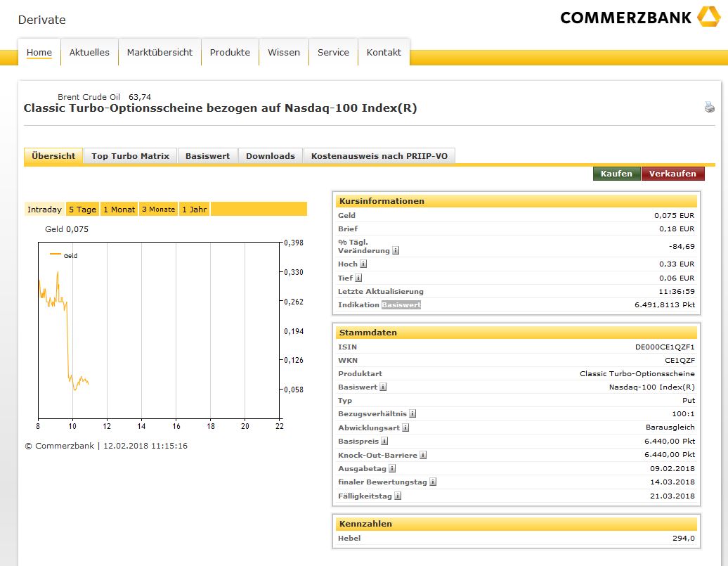Click the Commerzbank logo
728x566 pixels.
(639, 18)
